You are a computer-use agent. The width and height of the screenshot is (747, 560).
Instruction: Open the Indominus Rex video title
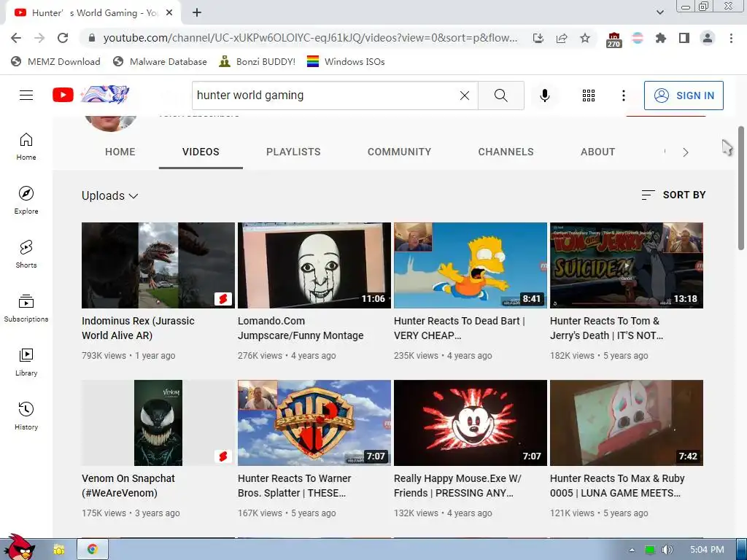138,328
